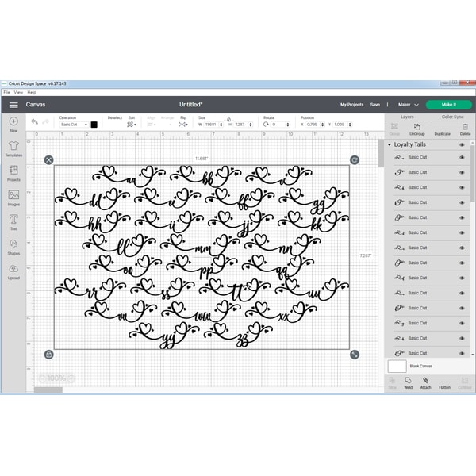Click zoom out minus button on canvas

(43, 378)
